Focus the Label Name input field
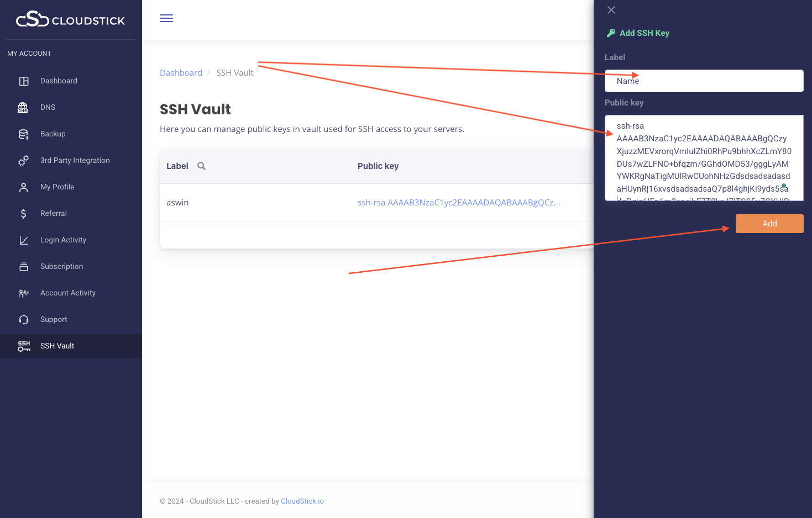This screenshot has height=518, width=812. tap(703, 81)
